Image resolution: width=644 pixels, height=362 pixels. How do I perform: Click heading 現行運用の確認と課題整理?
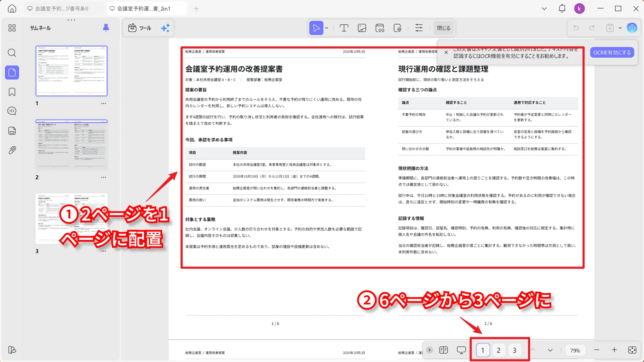click(x=443, y=69)
